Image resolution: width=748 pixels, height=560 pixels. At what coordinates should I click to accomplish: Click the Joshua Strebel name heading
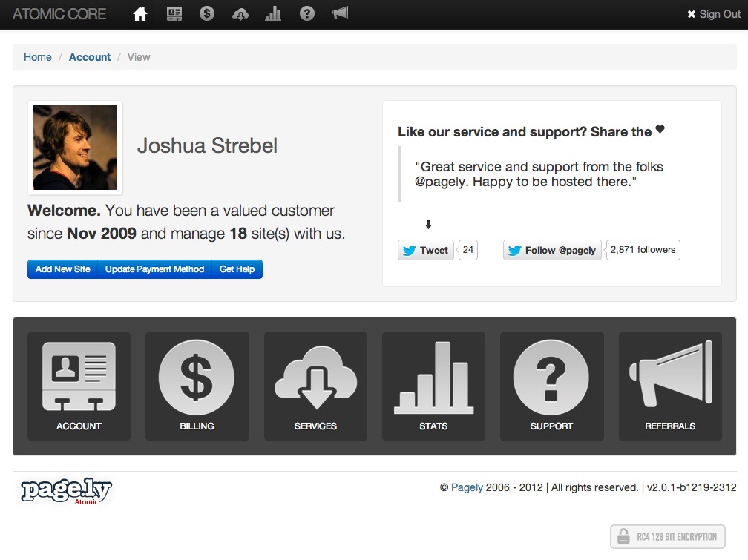[x=207, y=145]
